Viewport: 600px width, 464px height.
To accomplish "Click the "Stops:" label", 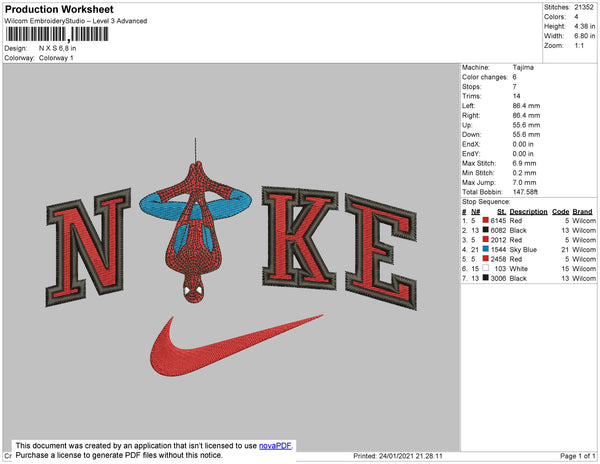I will click(x=471, y=86).
